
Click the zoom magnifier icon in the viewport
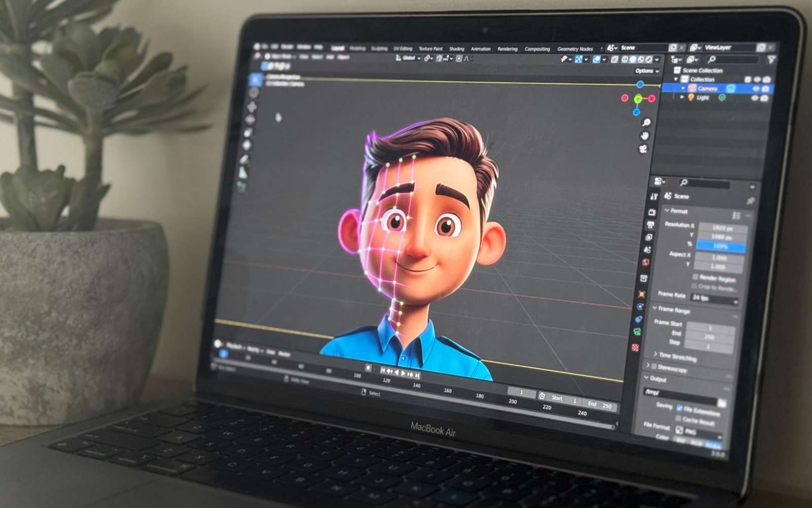click(646, 123)
